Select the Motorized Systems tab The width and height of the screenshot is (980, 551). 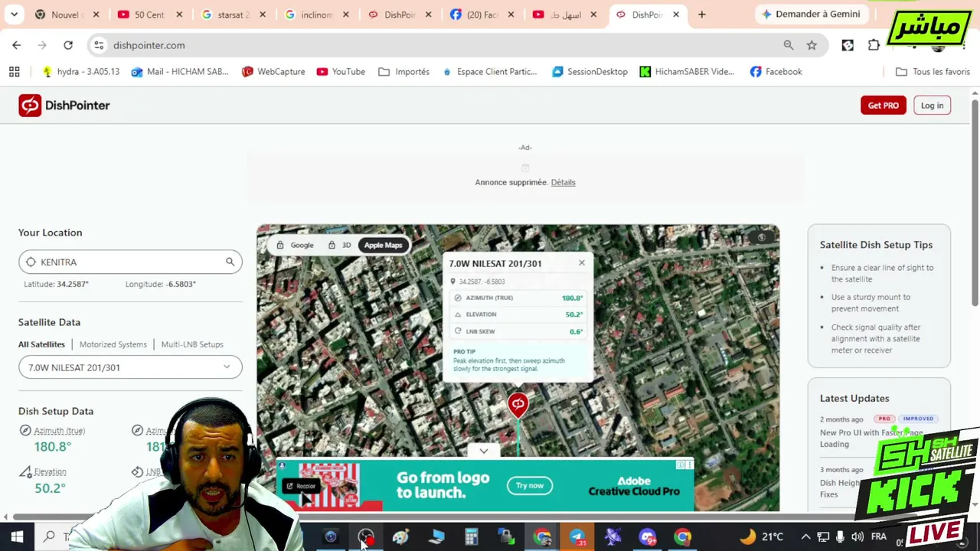(x=113, y=344)
